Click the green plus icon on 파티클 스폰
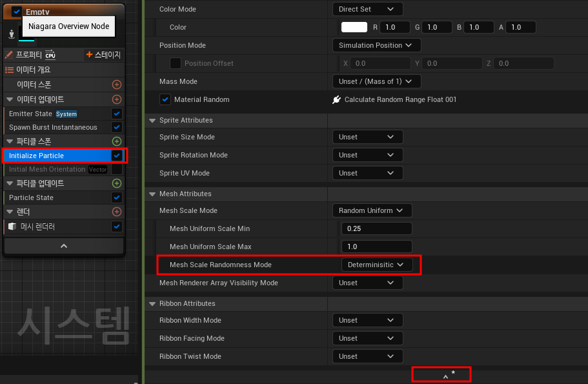The width and height of the screenshot is (588, 384). point(117,141)
